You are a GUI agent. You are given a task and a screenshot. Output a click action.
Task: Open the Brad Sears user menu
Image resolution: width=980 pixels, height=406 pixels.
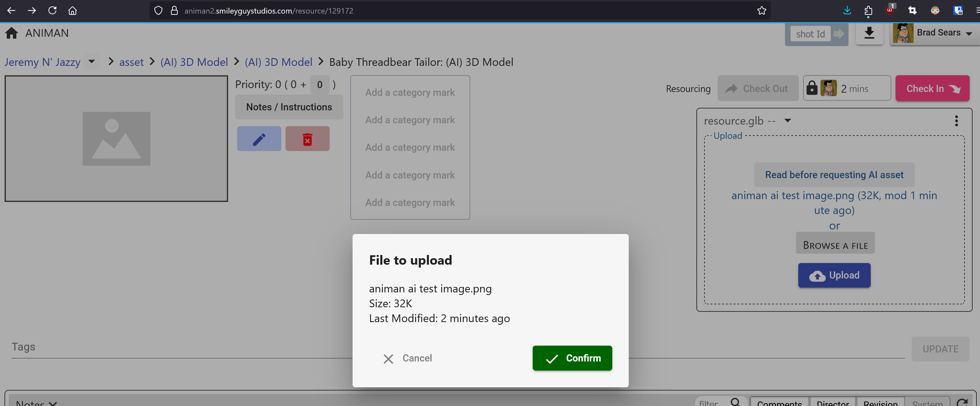pos(938,33)
